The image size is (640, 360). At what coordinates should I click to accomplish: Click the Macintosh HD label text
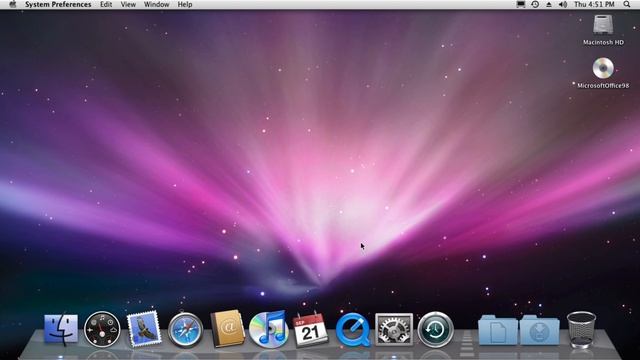[x=603, y=42]
